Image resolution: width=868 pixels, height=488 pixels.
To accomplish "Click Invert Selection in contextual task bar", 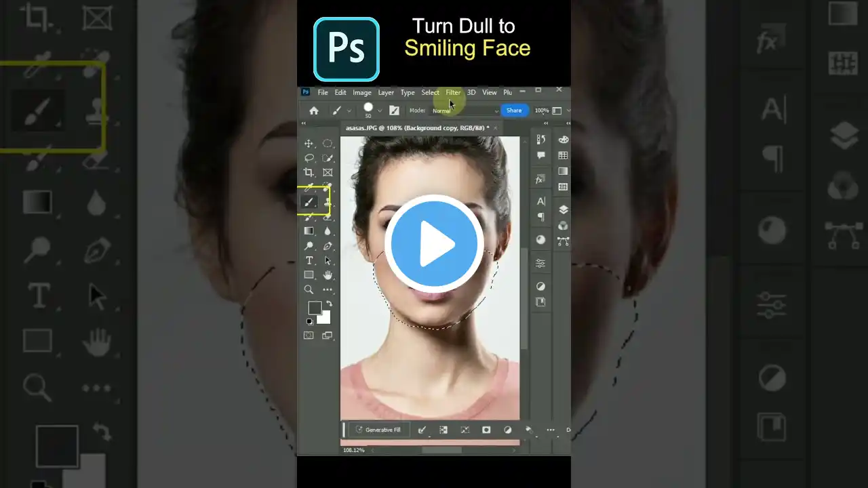I will (x=443, y=430).
